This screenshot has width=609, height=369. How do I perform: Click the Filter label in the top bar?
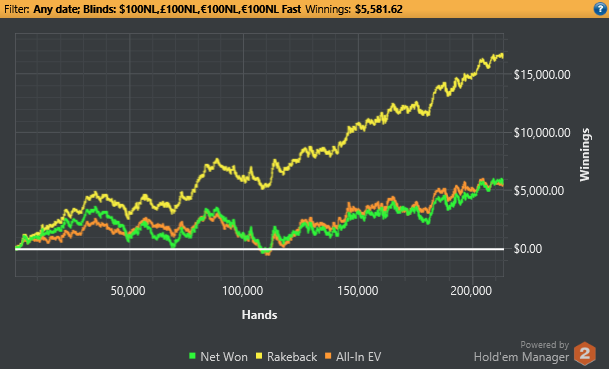click(x=17, y=9)
